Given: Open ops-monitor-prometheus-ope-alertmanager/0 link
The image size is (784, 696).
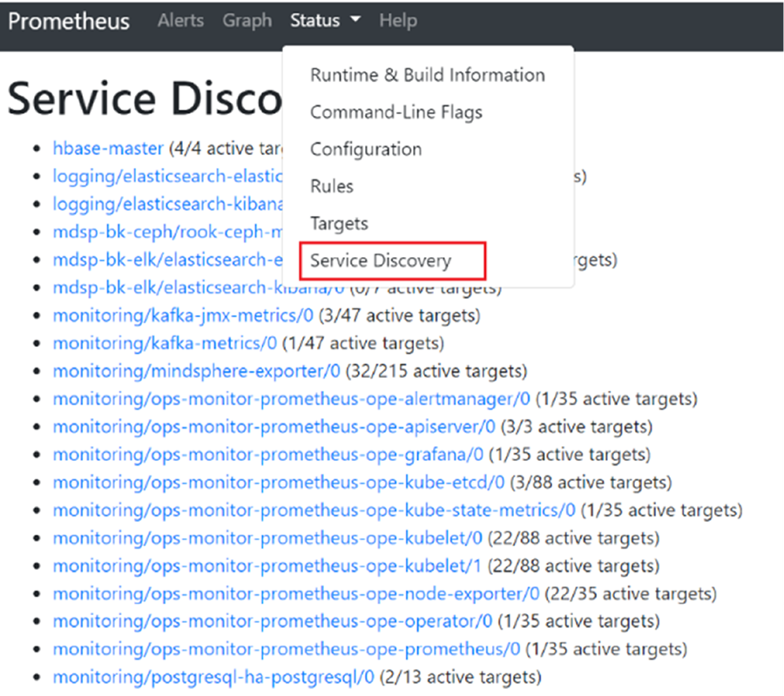Looking at the screenshot, I should (292, 400).
